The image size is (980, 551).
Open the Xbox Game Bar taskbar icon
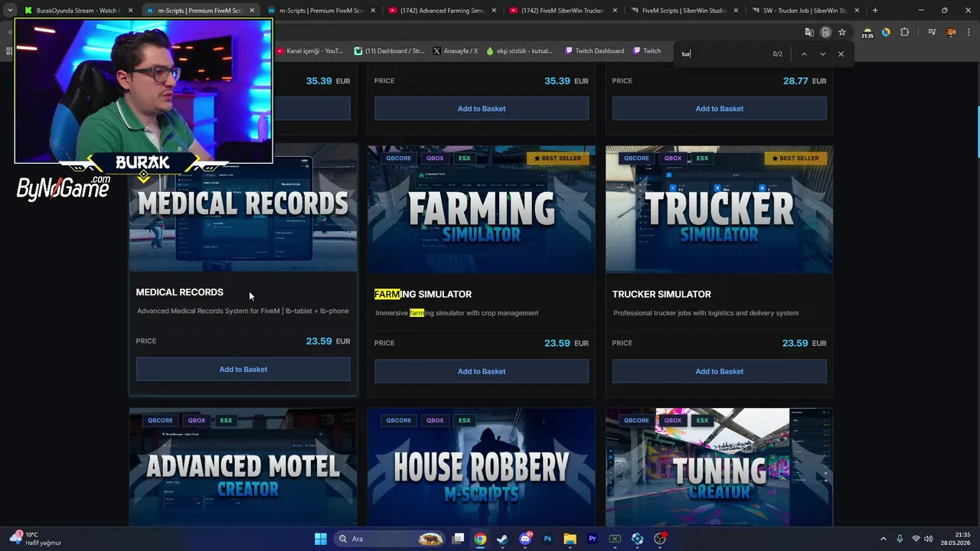coord(615,539)
